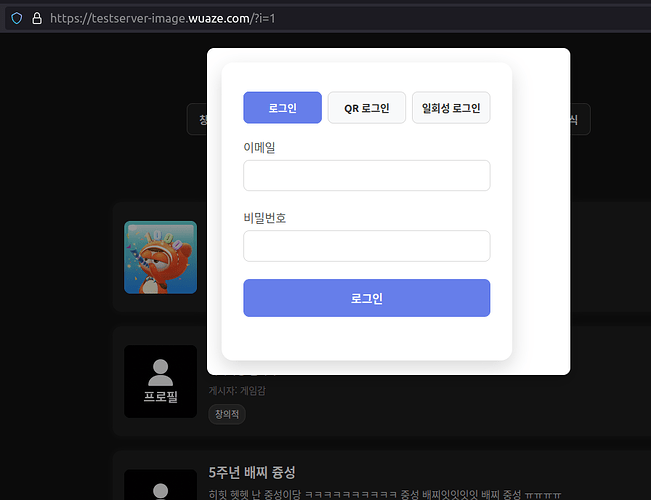The height and width of the screenshot is (500, 651).
Task: Click the shield tracking protection icon
Action: [x=17, y=18]
